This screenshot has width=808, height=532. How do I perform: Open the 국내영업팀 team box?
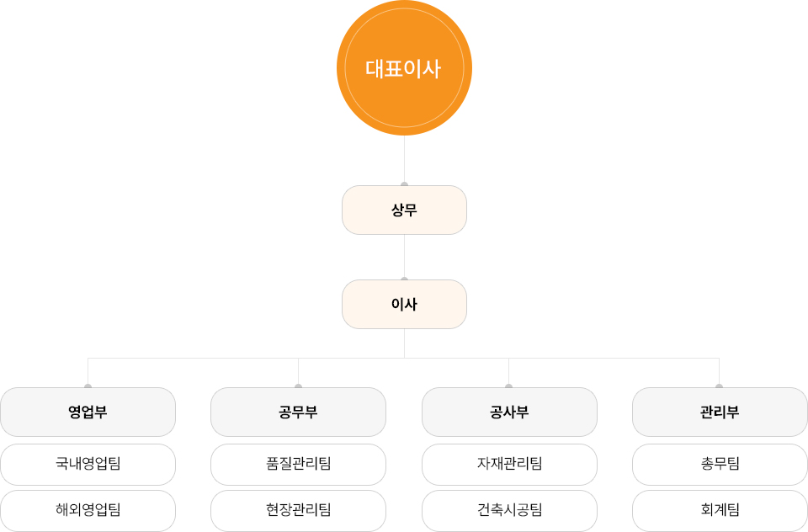pyautogui.click(x=88, y=464)
